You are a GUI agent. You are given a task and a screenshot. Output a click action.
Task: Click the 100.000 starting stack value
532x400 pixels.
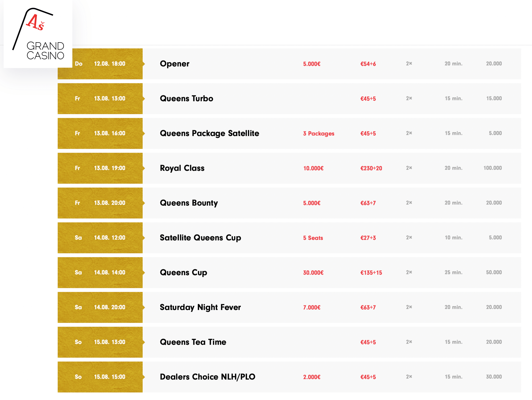[492, 168]
